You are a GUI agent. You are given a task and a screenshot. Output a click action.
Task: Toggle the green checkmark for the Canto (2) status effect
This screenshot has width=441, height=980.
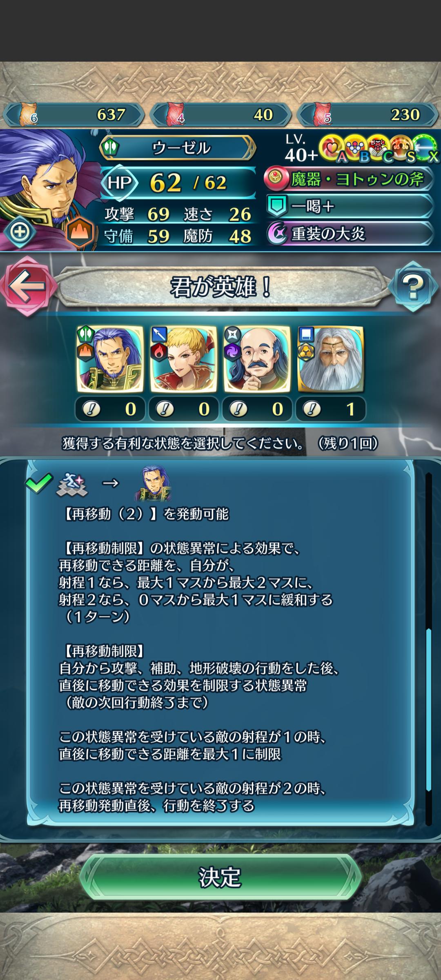click(39, 483)
